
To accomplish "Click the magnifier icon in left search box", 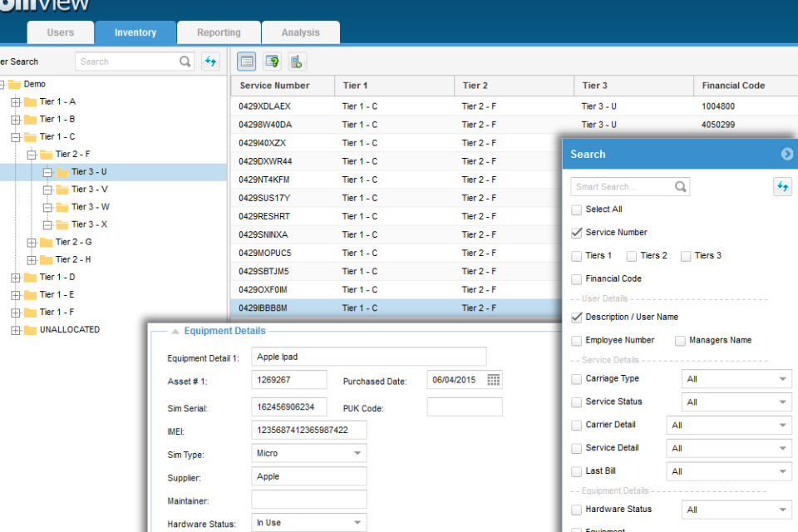I will (x=185, y=62).
